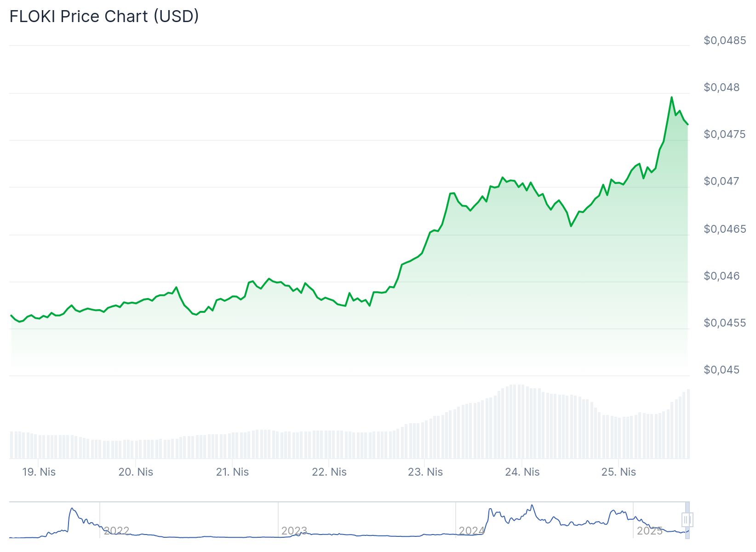The image size is (756, 552).
Task: Click the 2022 marker in the navigator
Action: 116,531
